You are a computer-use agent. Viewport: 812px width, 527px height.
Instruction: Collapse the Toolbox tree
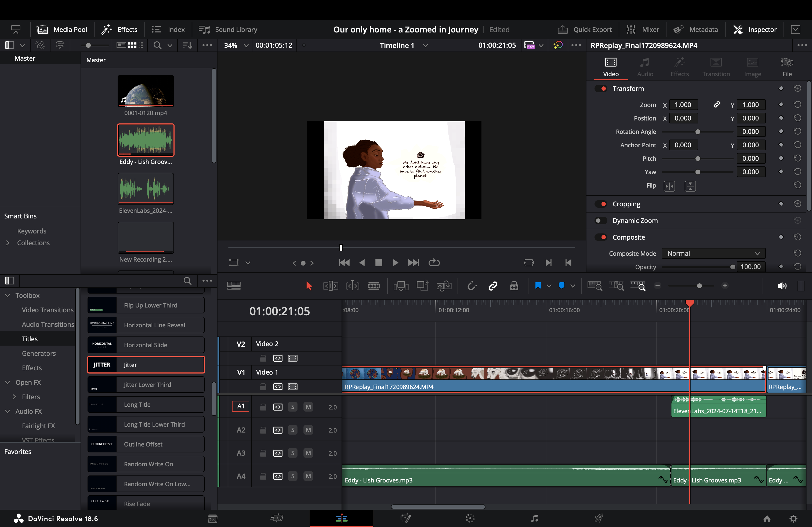coord(8,295)
